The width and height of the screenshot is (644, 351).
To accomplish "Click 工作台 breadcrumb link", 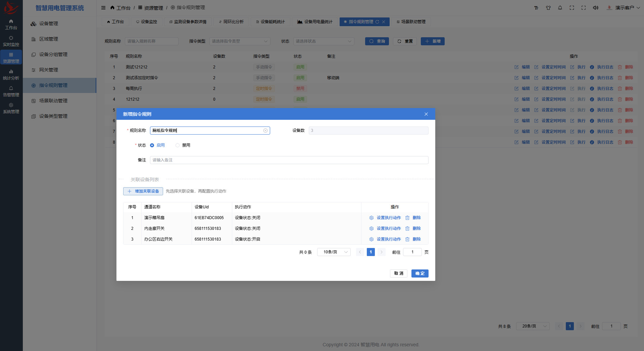I will point(120,8).
